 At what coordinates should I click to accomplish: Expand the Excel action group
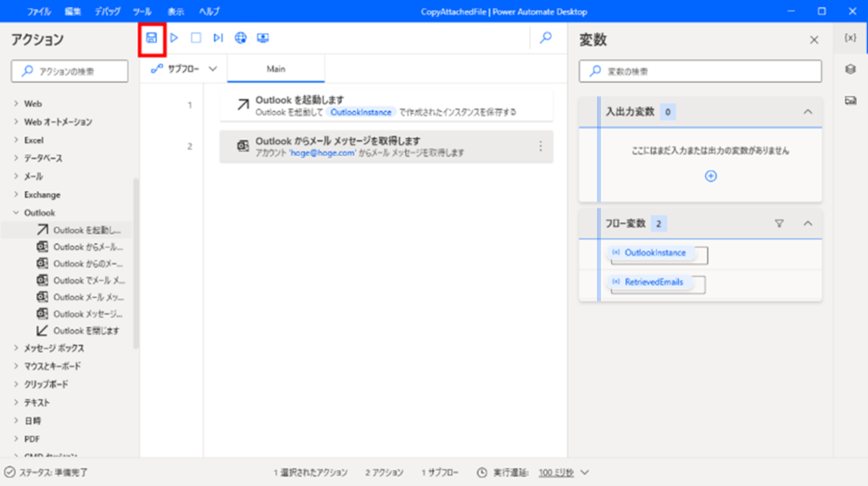[x=16, y=140]
